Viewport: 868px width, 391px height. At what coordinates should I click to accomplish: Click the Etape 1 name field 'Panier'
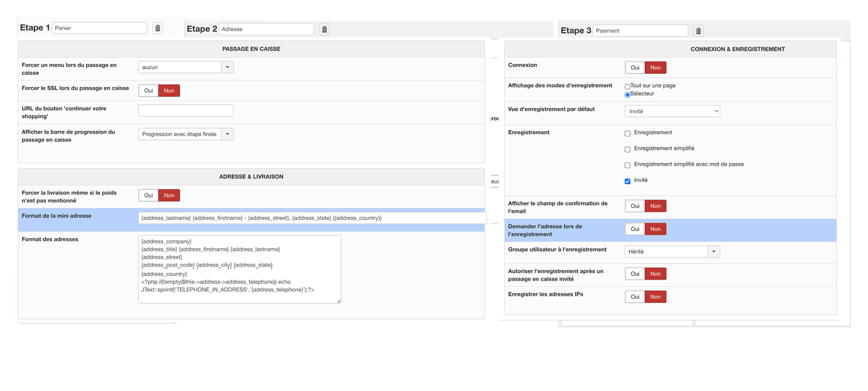[99, 28]
